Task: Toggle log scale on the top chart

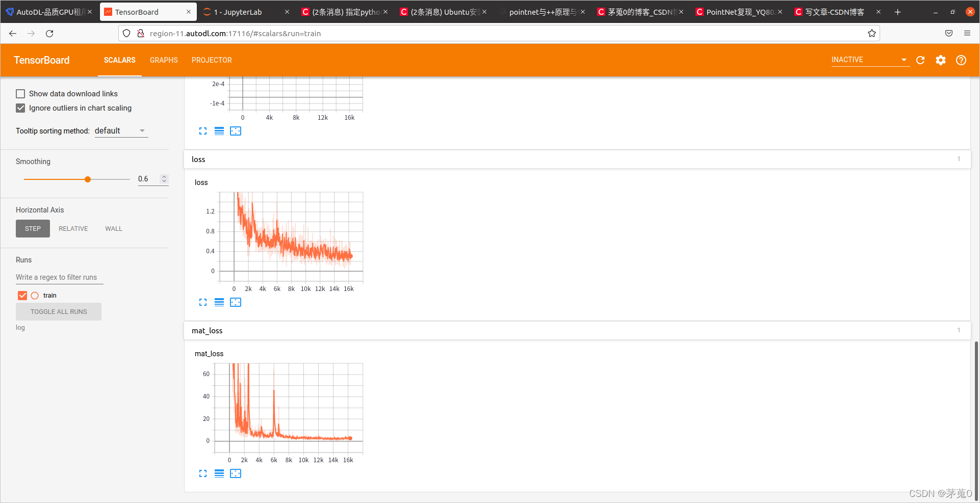Action: 219,131
